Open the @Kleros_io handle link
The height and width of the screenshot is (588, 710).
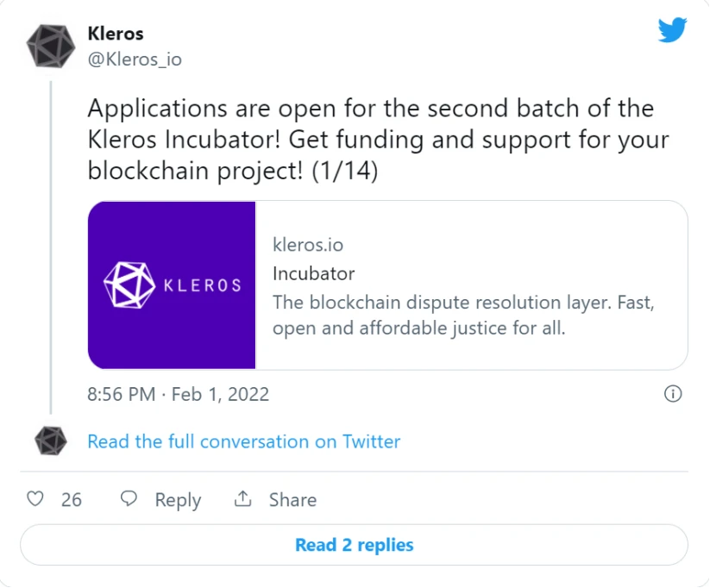(135, 59)
